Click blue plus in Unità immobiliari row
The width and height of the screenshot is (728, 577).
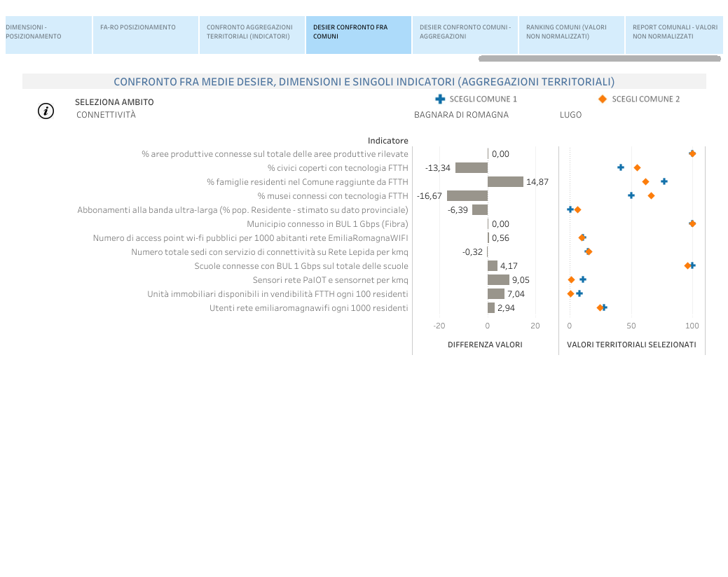(579, 293)
